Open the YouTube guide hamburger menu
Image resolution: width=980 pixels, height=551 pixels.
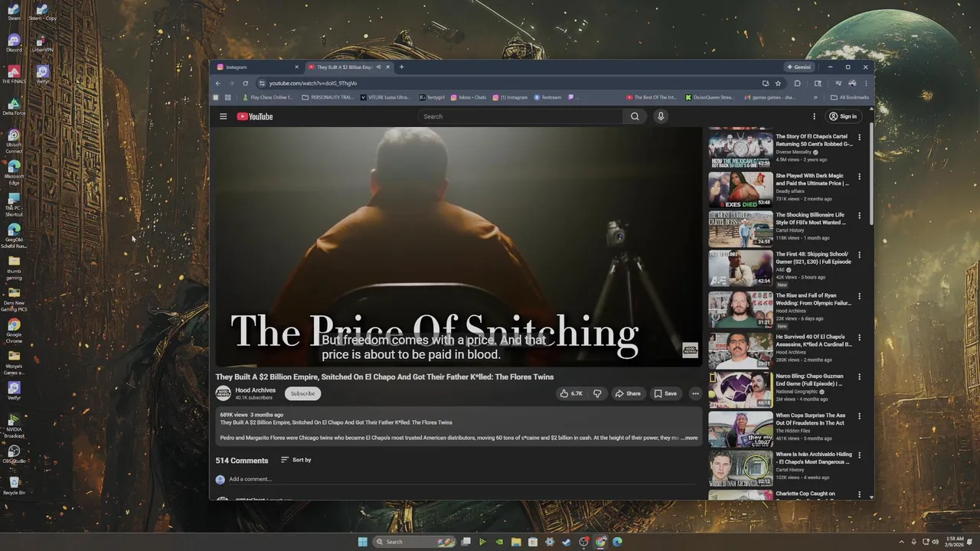pos(223,116)
